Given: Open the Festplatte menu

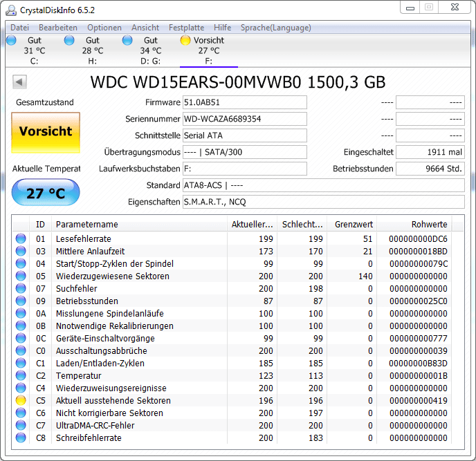Looking at the screenshot, I should click(x=186, y=28).
